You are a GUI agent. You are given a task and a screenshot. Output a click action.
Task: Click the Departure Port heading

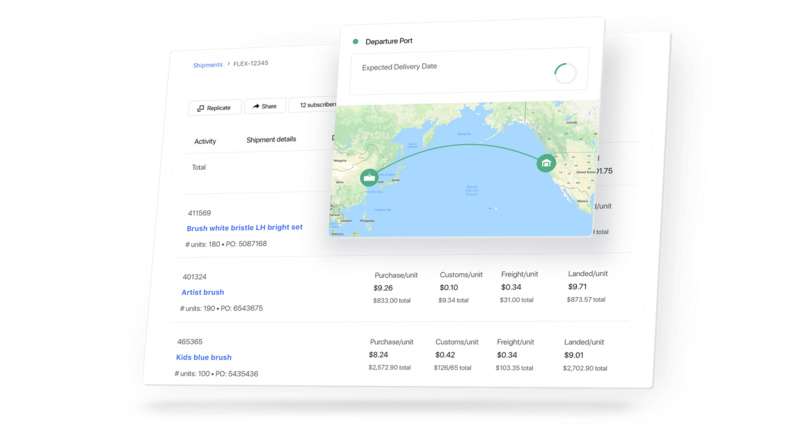[389, 41]
